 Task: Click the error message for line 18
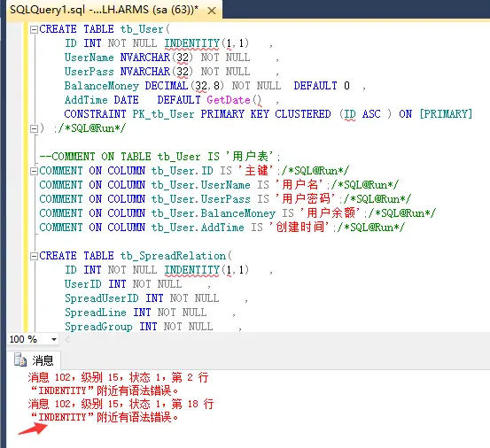(x=121, y=404)
